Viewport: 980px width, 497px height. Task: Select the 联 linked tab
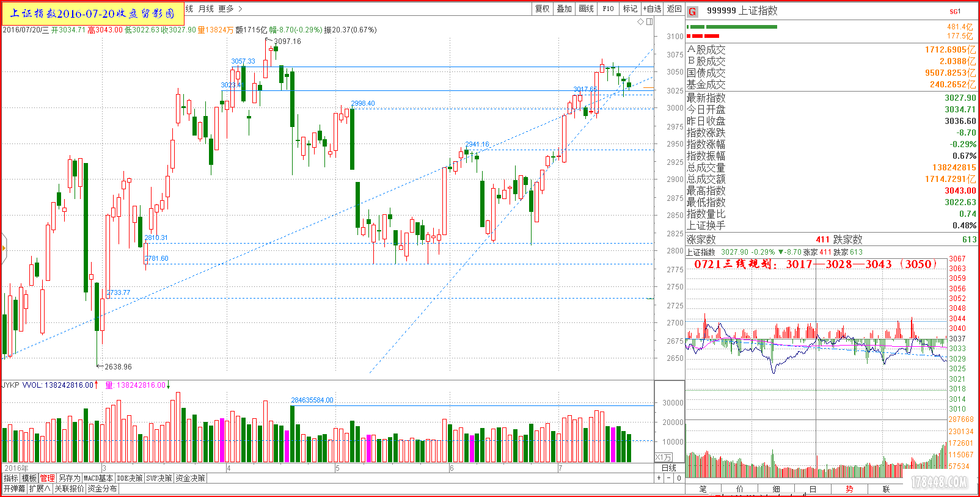click(887, 489)
